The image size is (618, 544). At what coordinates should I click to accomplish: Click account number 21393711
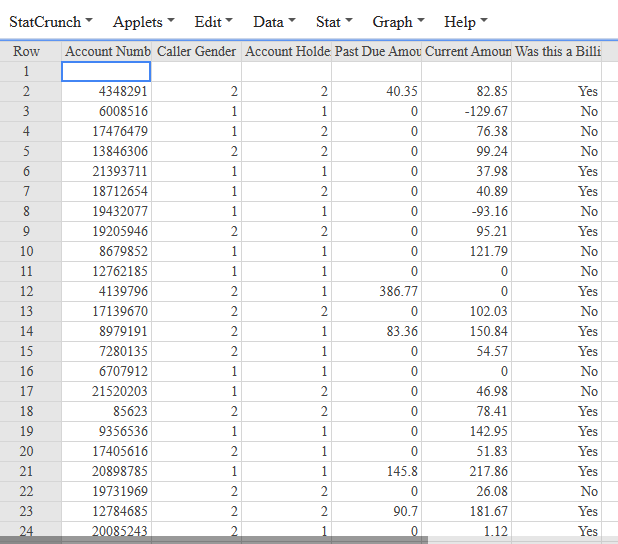coord(106,171)
